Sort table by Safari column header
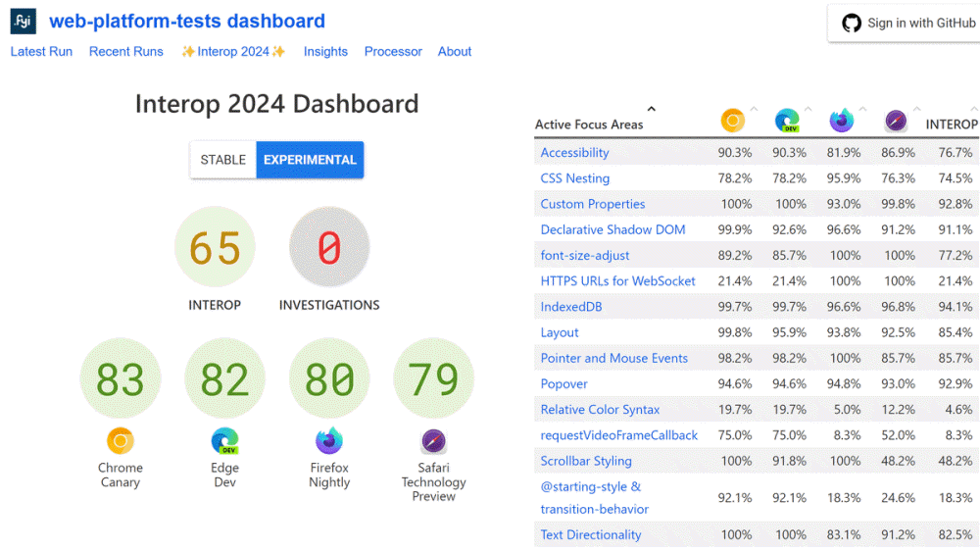The height and width of the screenshot is (551, 980). [x=916, y=109]
